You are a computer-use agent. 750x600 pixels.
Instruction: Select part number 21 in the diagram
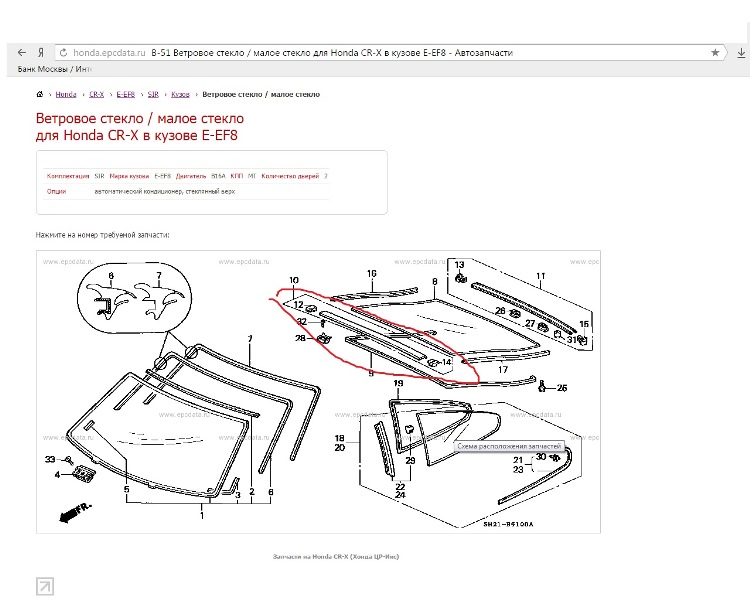[518, 460]
